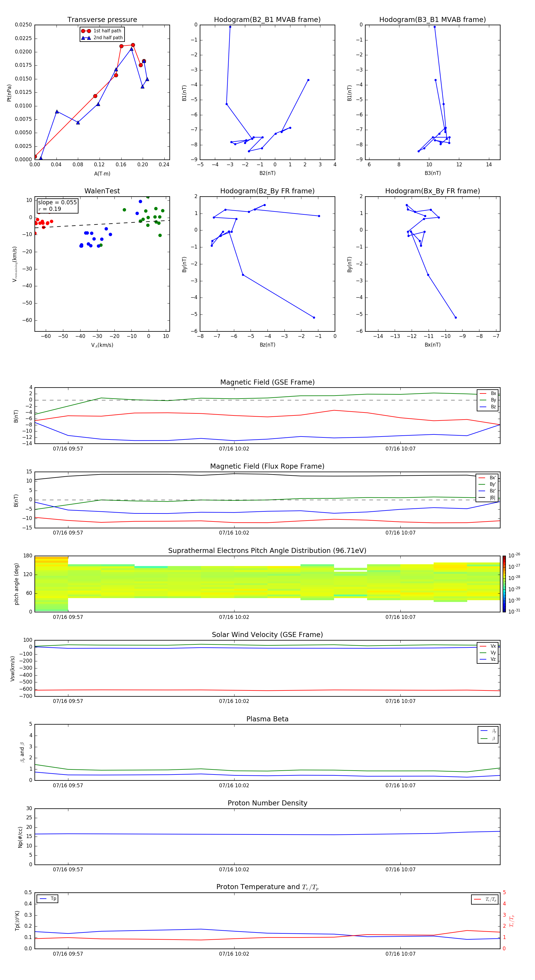The width and height of the screenshot is (535, 980).
Task: Click the 10^-31 colorbar tick label
Action: point(514,611)
